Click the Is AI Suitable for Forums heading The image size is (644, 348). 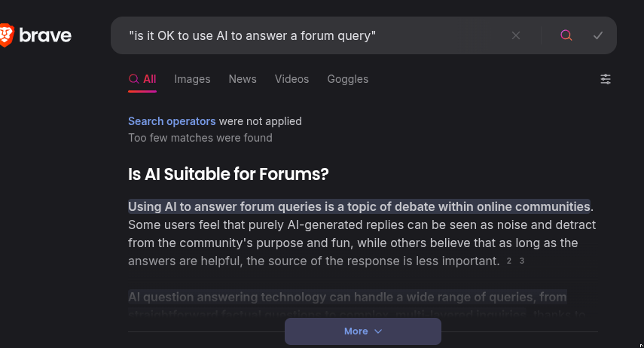pyautogui.click(x=228, y=174)
